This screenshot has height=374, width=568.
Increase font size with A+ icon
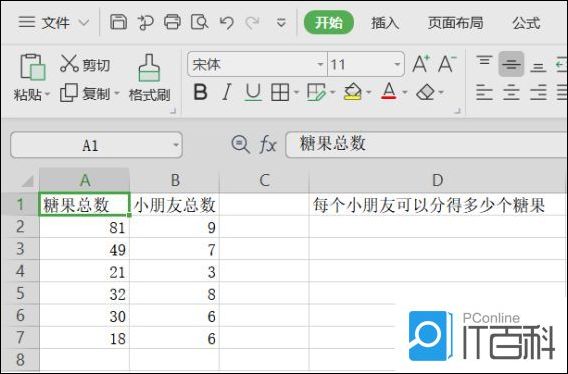pyautogui.click(x=421, y=64)
